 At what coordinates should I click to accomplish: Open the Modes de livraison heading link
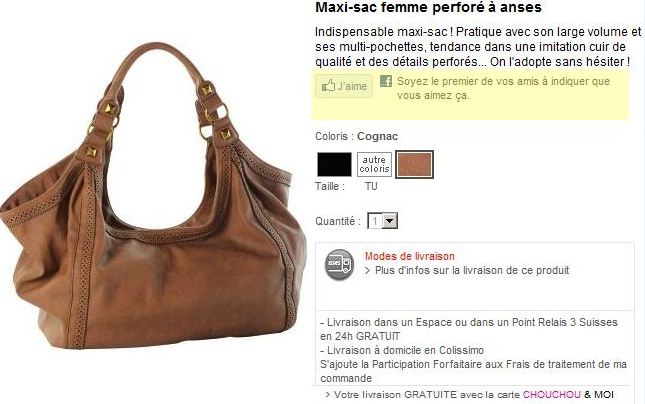tap(410, 256)
